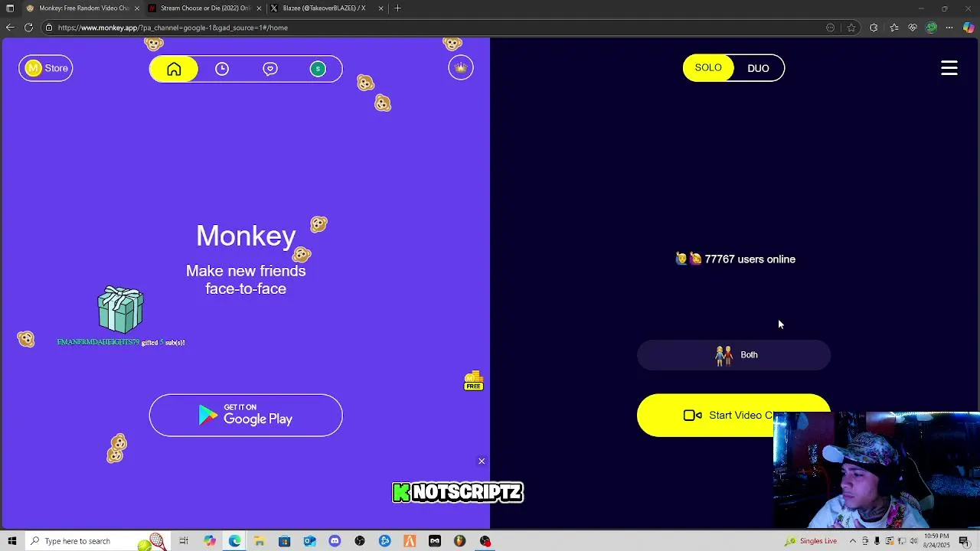Close the Monkey browser tab

[x=137, y=8]
